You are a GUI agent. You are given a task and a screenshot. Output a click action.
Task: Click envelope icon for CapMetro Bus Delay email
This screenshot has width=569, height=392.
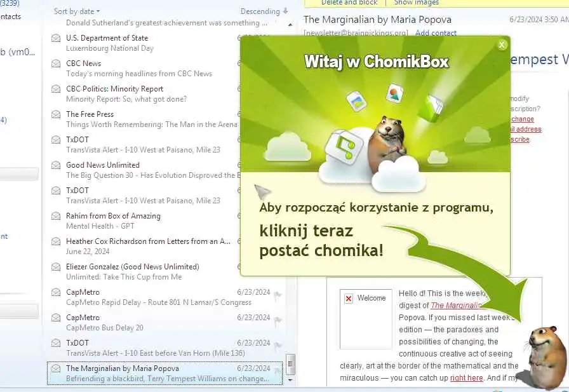pyautogui.click(x=56, y=318)
